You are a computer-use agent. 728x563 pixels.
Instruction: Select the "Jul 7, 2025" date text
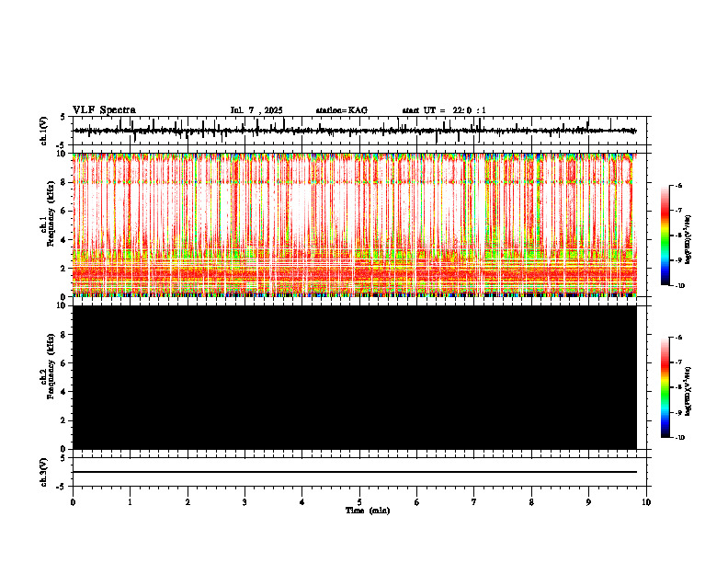coord(256,110)
